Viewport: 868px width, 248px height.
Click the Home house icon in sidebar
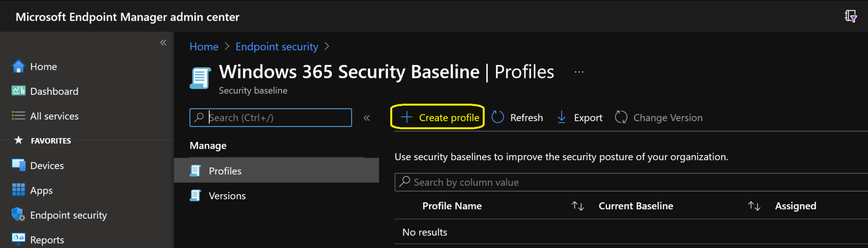[x=18, y=67]
